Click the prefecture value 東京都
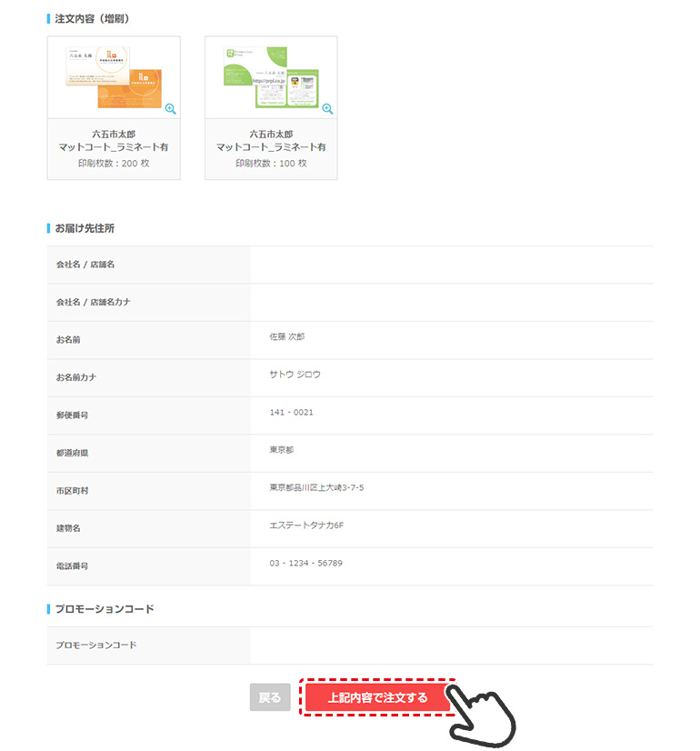This screenshot has width=700, height=751. 282,450
